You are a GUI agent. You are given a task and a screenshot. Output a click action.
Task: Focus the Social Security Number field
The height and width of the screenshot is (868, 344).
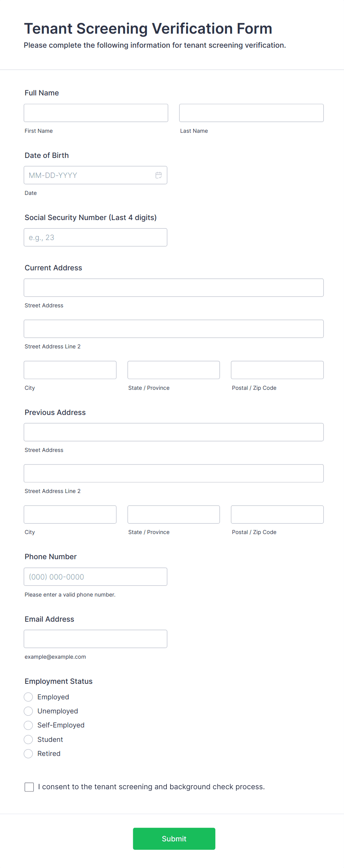point(95,237)
